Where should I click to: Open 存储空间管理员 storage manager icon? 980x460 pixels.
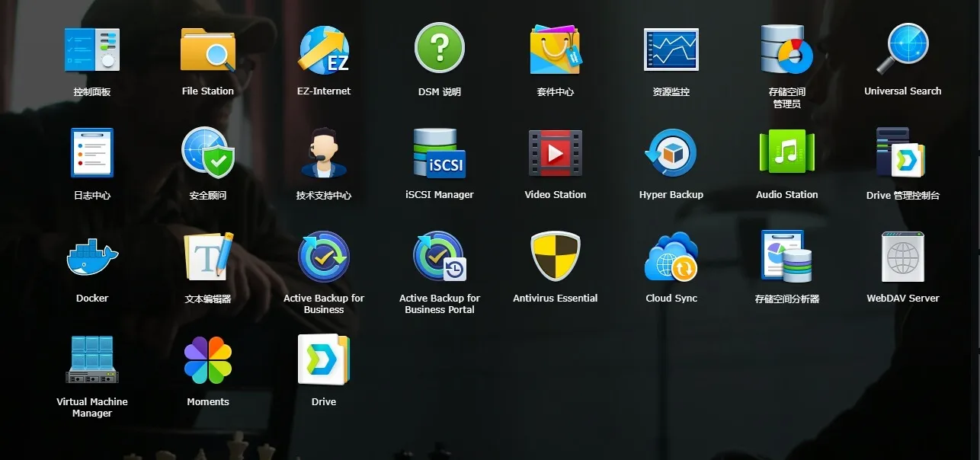coord(787,50)
